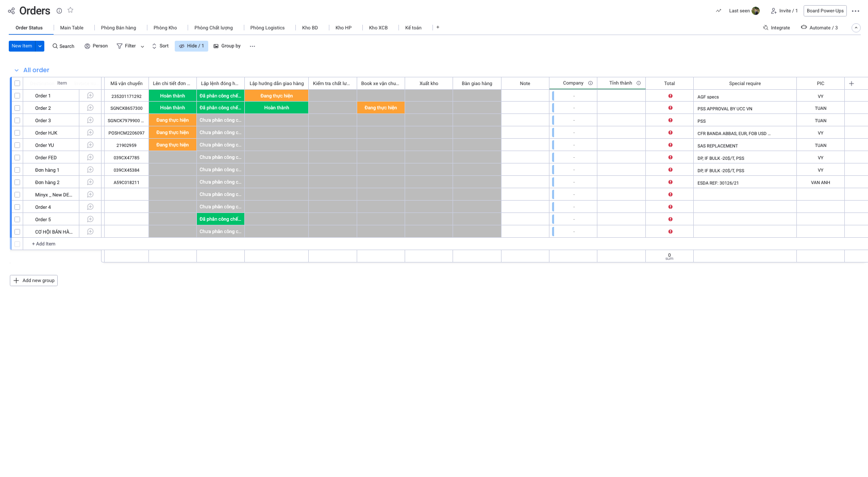Viewport: 868px width, 477px height.
Task: Click orange Đang thực hiện status for Order 3
Action: pos(173,120)
